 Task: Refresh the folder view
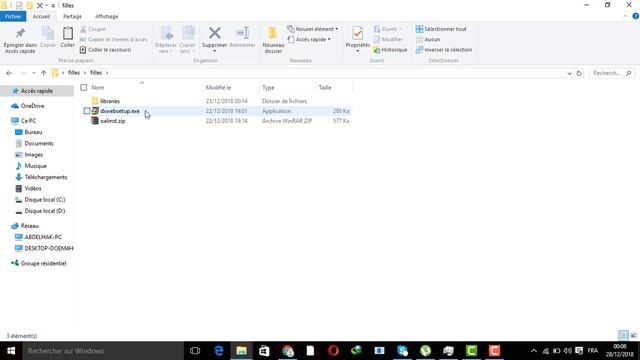[x=579, y=73]
